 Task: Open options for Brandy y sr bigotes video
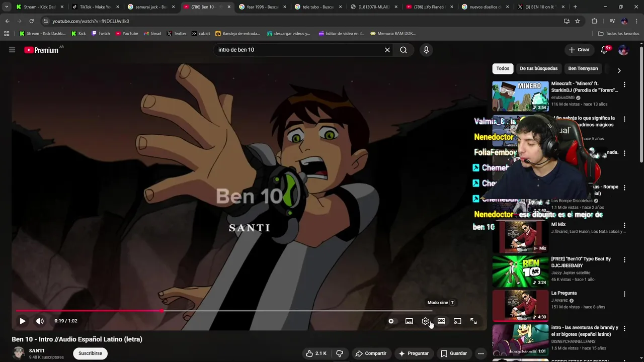[x=624, y=328]
